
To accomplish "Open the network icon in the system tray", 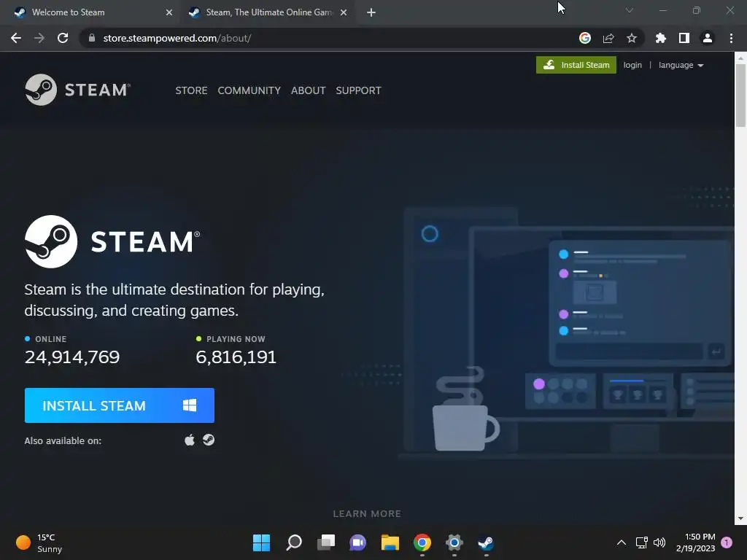I will [x=642, y=542].
